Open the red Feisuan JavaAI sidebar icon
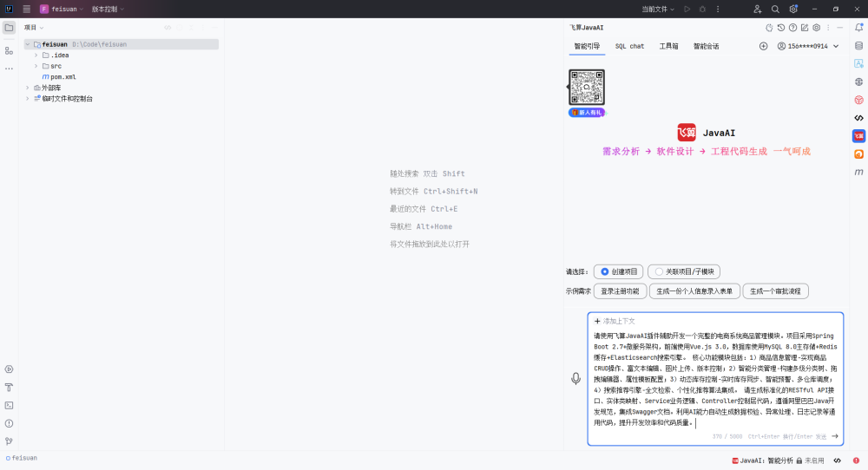 click(858, 136)
